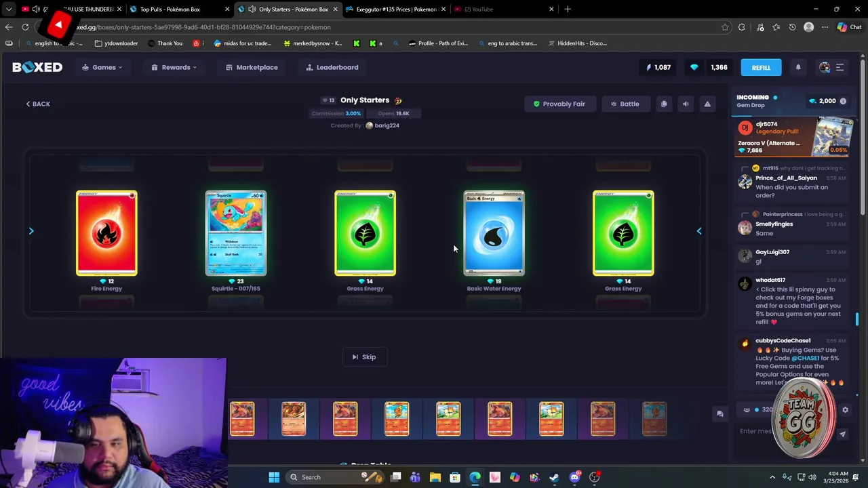The width and height of the screenshot is (868, 488).
Task: Open Microsoft Store from taskbar
Action: [x=455, y=477]
